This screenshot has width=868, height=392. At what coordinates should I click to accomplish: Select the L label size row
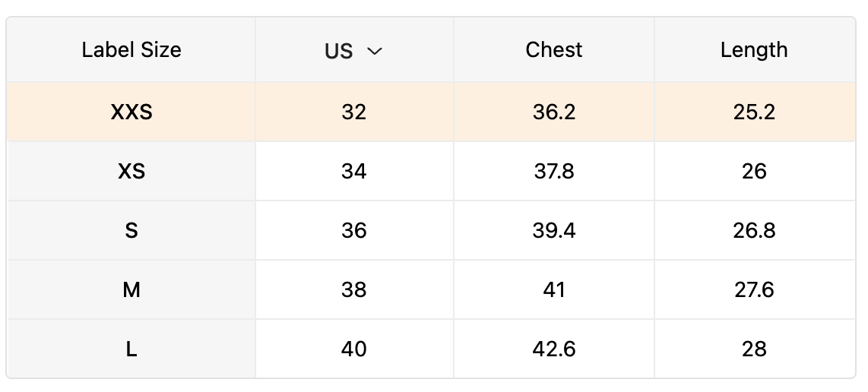131,349
